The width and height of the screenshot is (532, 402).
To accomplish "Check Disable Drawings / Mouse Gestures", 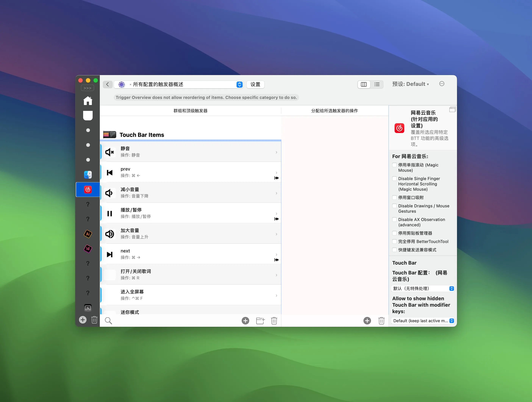I will point(395,206).
